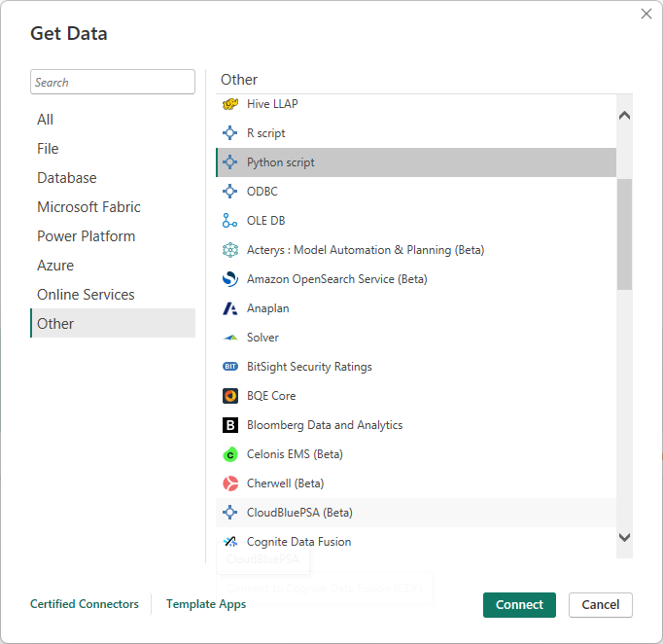
Task: Click the connector list scrollbar thumb
Action: [x=624, y=233]
